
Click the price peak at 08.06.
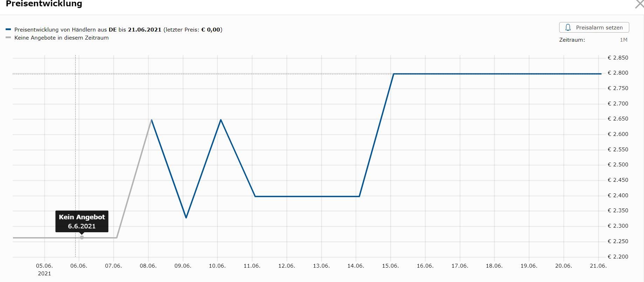point(151,120)
